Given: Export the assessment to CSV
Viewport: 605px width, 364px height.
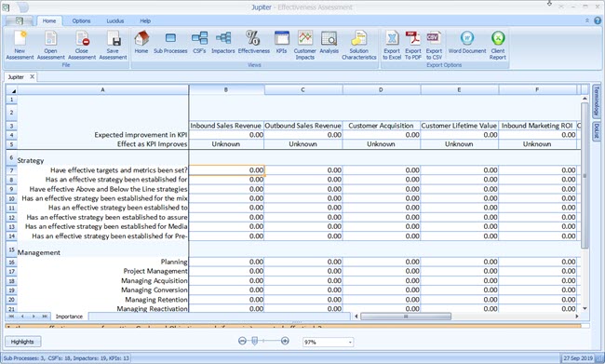Looking at the screenshot, I should pyautogui.click(x=434, y=46).
